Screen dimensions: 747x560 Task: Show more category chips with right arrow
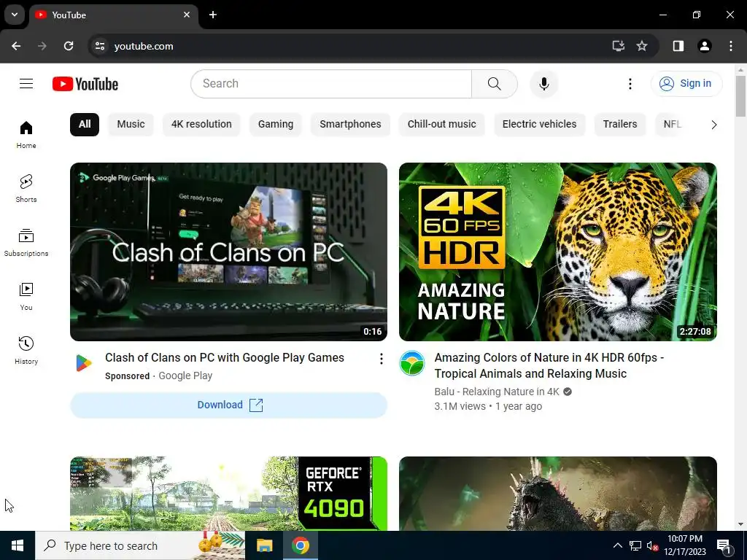(713, 125)
